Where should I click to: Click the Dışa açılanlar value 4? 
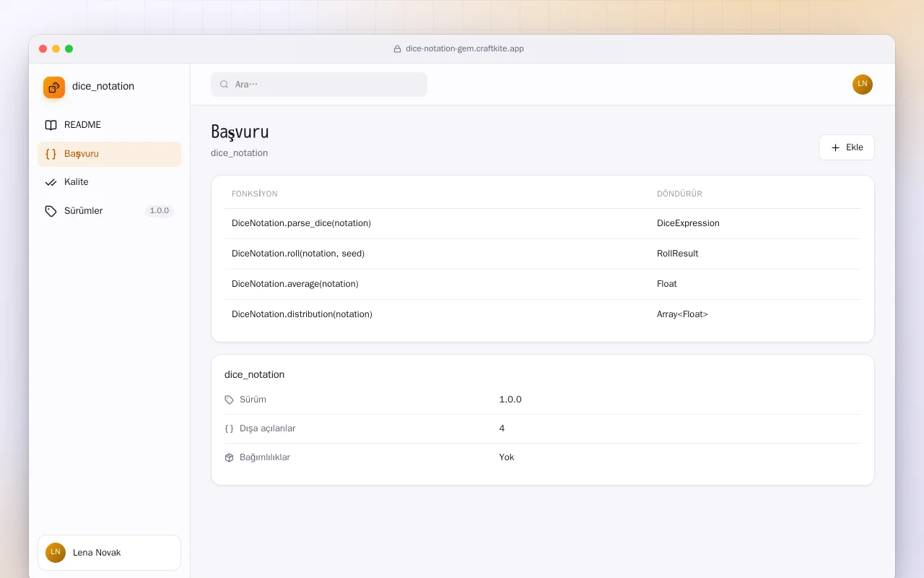pyautogui.click(x=502, y=428)
